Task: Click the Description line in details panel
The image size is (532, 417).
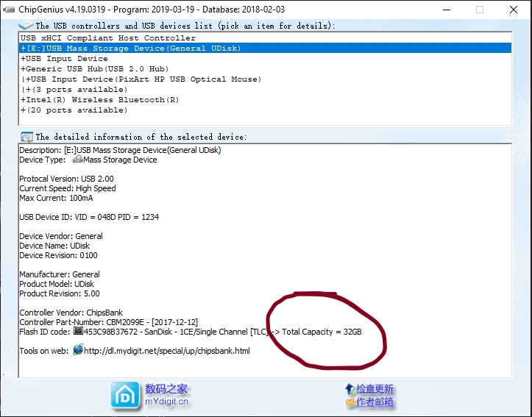Action: (x=120, y=150)
